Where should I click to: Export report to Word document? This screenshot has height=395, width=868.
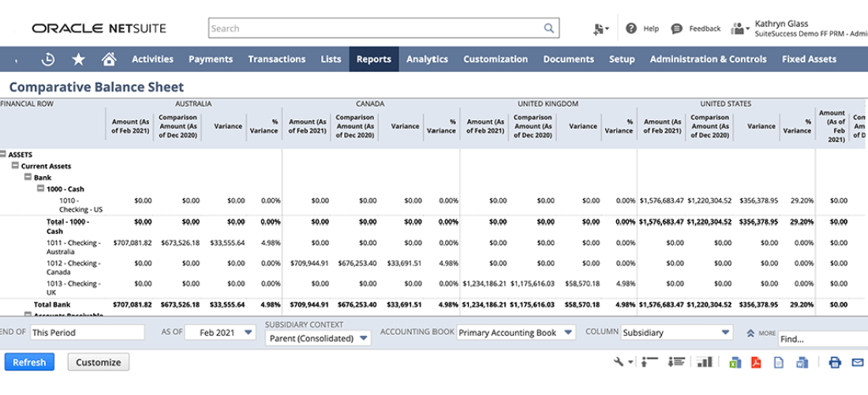pos(802,363)
